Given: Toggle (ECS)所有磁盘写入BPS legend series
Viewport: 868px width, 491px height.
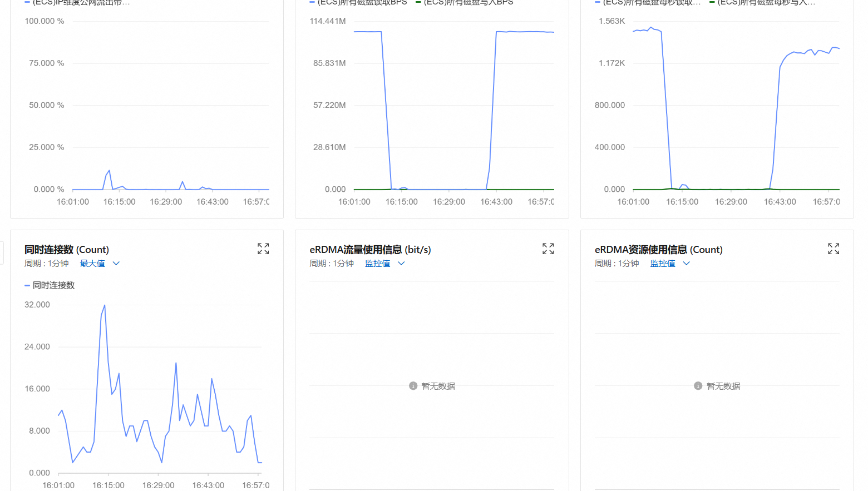Looking at the screenshot, I should coord(465,2).
